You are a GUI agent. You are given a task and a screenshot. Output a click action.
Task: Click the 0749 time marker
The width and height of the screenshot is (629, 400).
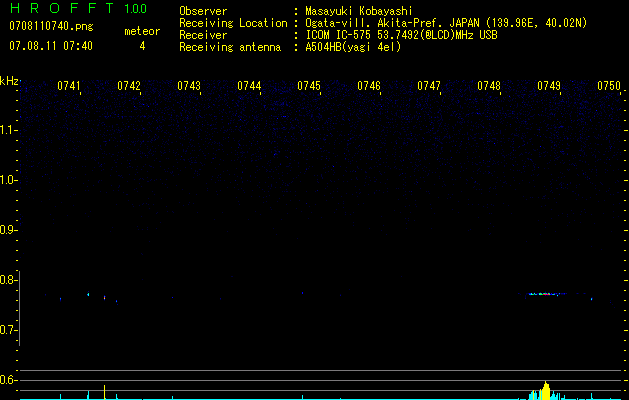549,86
